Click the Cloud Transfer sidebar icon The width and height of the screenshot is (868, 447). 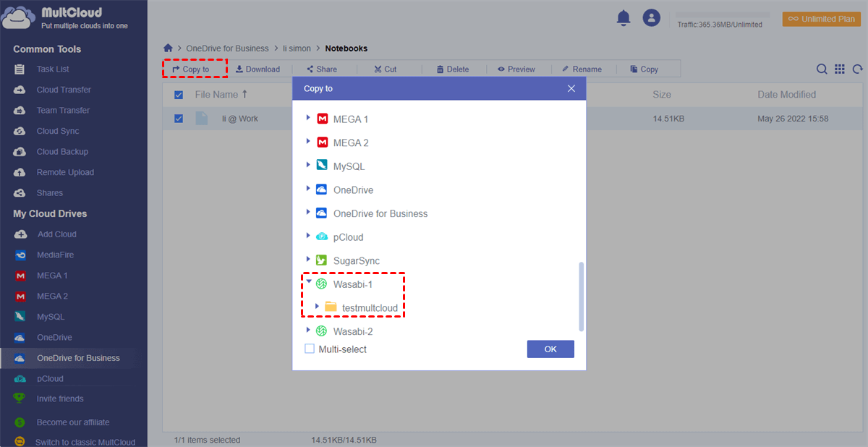tap(21, 90)
